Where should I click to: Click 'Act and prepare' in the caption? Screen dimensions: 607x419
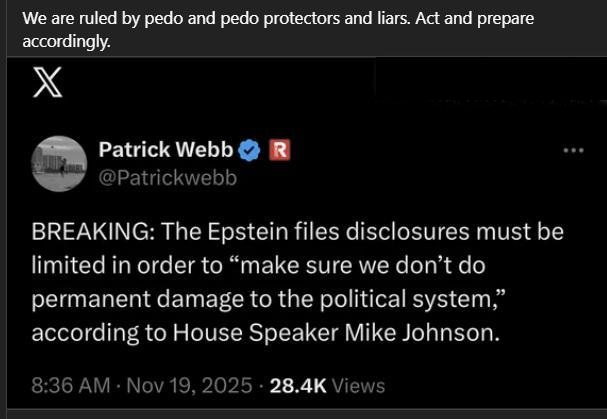point(475,19)
